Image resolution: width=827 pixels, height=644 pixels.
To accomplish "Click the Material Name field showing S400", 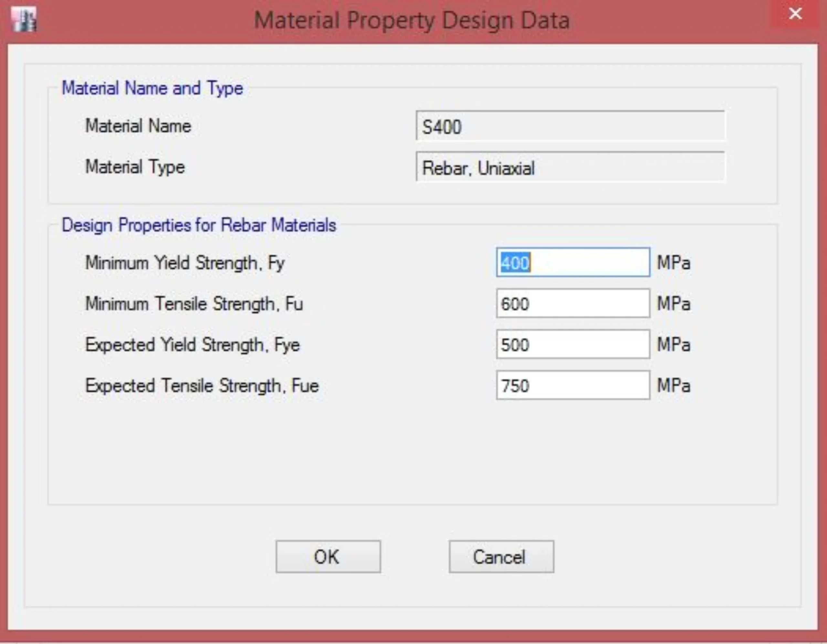I will click(570, 126).
